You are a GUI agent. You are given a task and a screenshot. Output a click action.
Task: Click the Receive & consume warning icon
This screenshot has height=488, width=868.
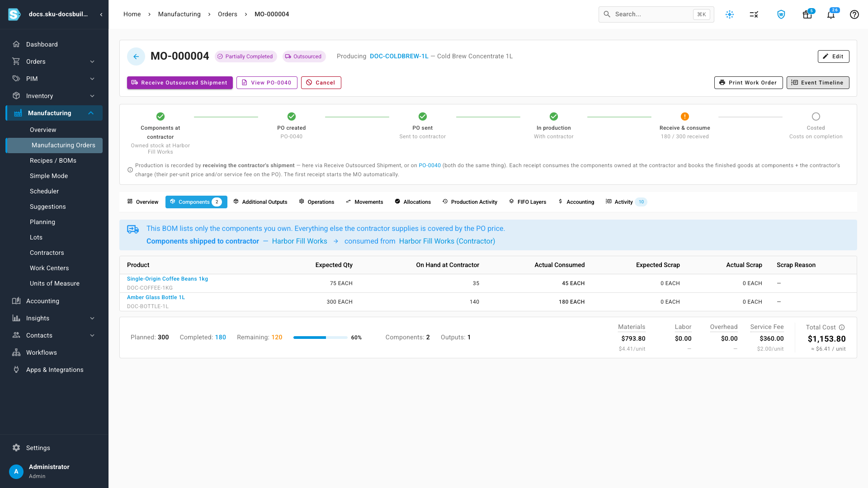[x=685, y=117]
